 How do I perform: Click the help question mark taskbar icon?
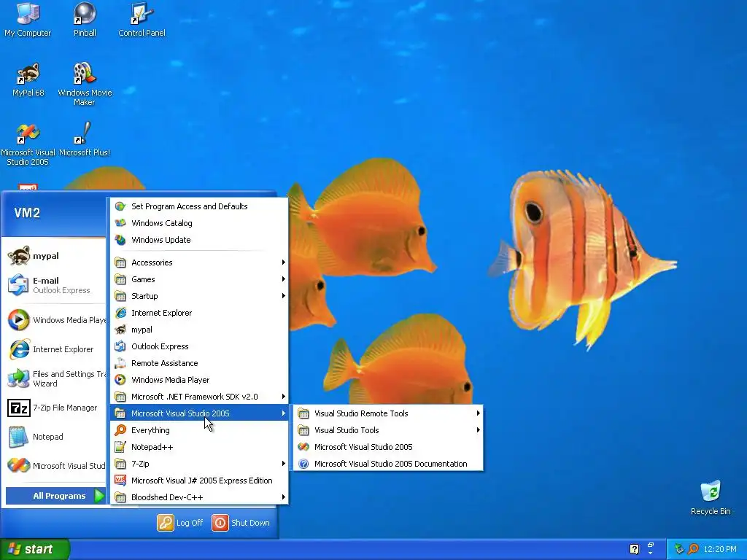tap(634, 549)
